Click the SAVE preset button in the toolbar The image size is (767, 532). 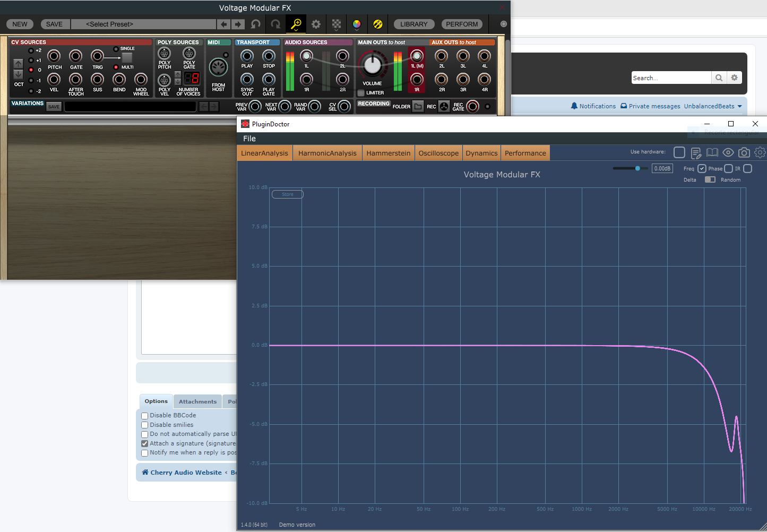point(54,24)
